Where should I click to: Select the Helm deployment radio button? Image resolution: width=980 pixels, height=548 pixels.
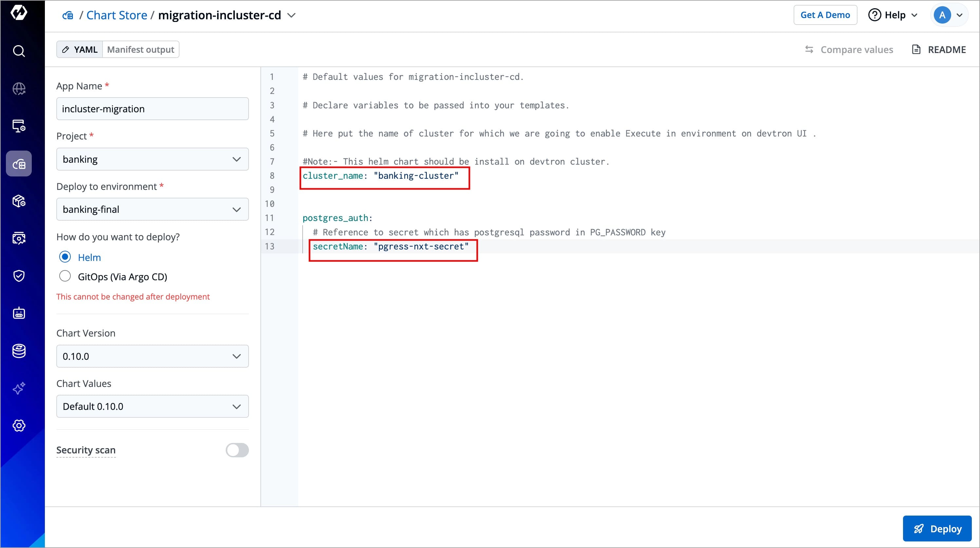click(x=65, y=257)
